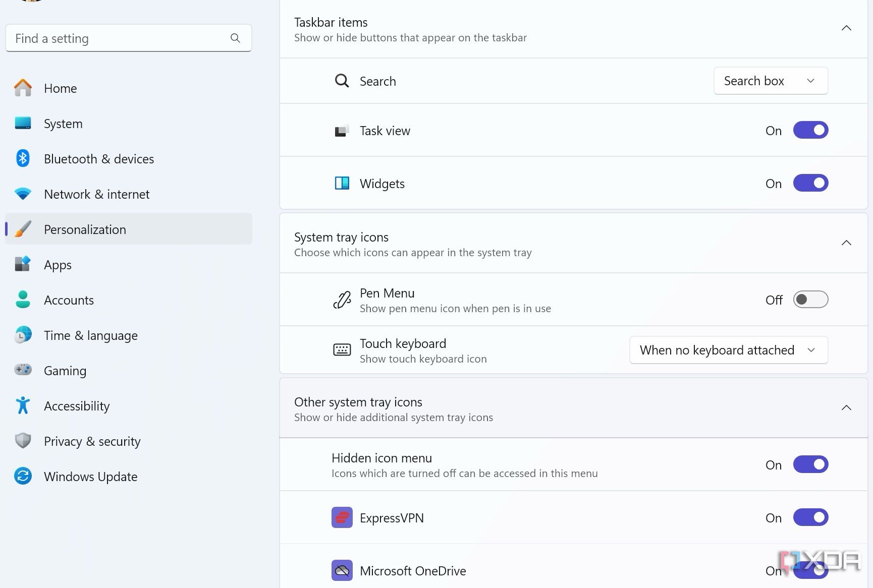Click the System monitor icon
Screen dimensions: 873x588
[x=23, y=123]
